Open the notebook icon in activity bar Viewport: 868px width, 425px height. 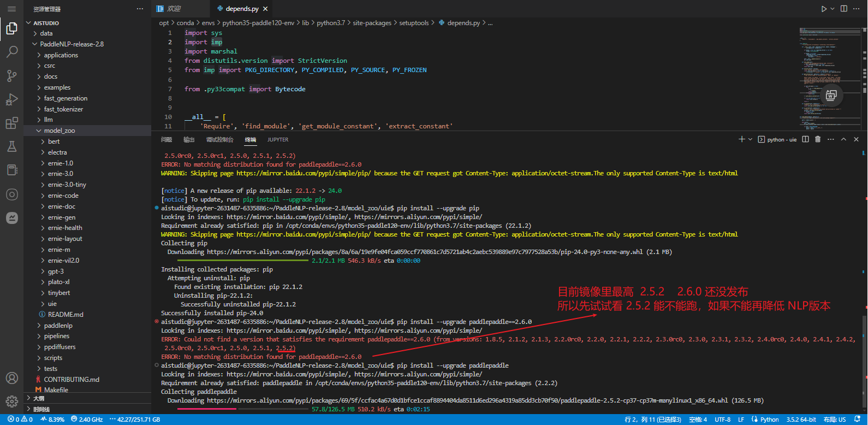pyautogui.click(x=11, y=170)
